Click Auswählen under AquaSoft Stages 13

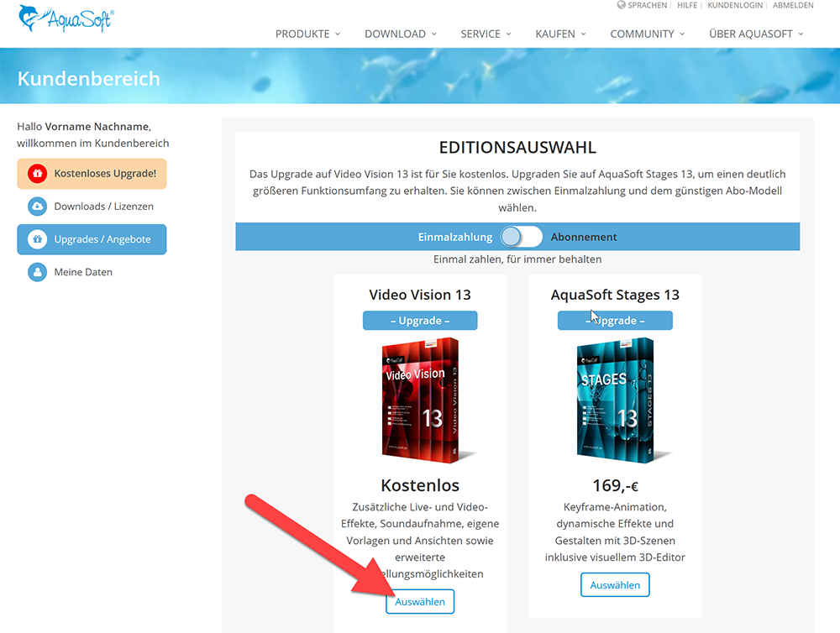(x=615, y=585)
